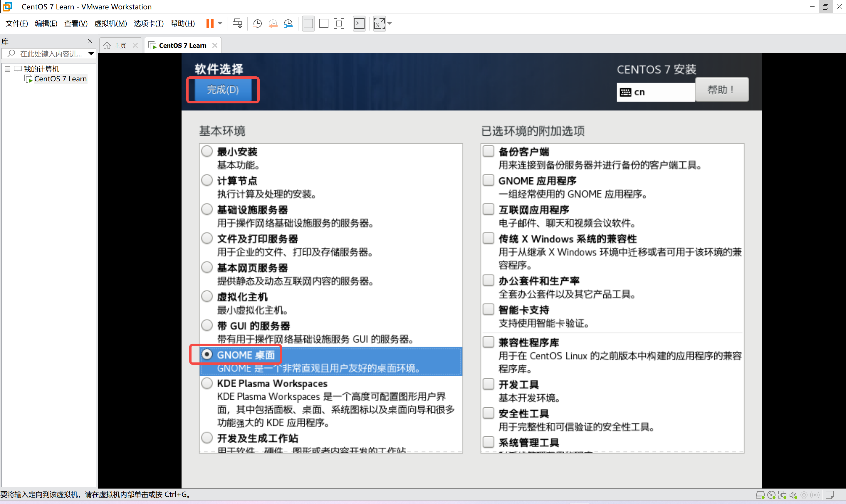Viewport: 846px width, 504px height.
Task: Click the 帮助！ help button
Action: pos(722,90)
